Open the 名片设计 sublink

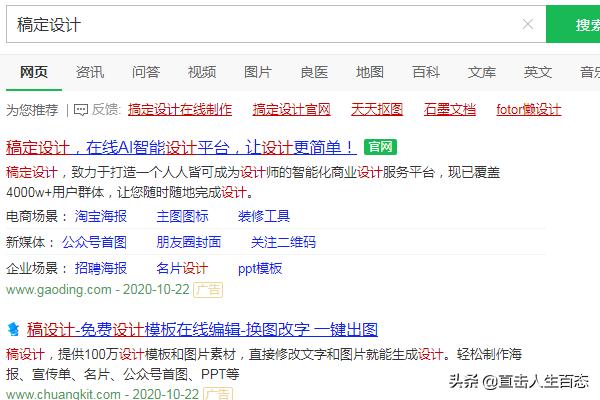182,268
